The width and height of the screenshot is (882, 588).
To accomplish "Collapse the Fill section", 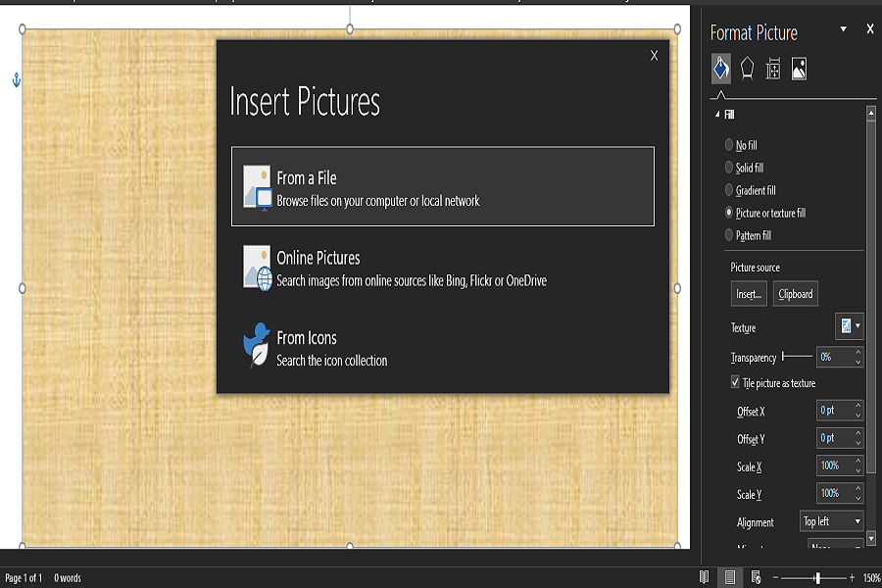I will [x=716, y=115].
